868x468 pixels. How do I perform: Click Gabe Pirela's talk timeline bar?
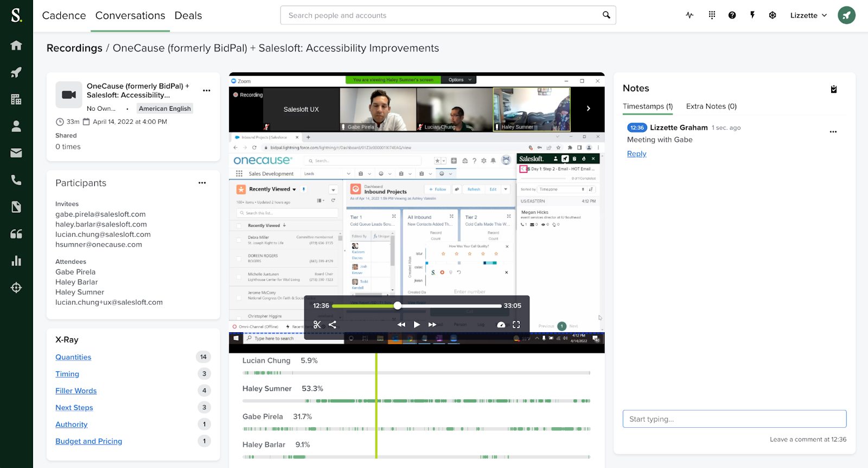(x=416, y=429)
